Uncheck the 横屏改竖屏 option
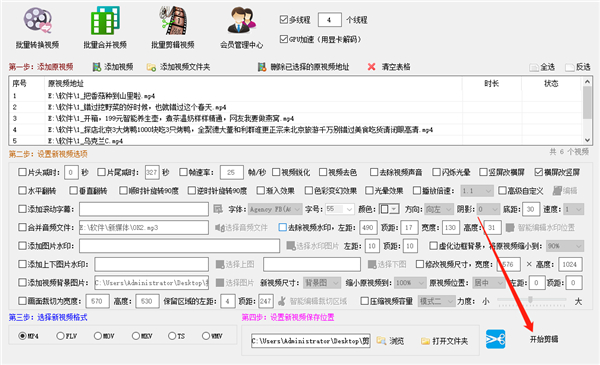Image resolution: width=600 pixels, height=365 pixels. click(539, 172)
